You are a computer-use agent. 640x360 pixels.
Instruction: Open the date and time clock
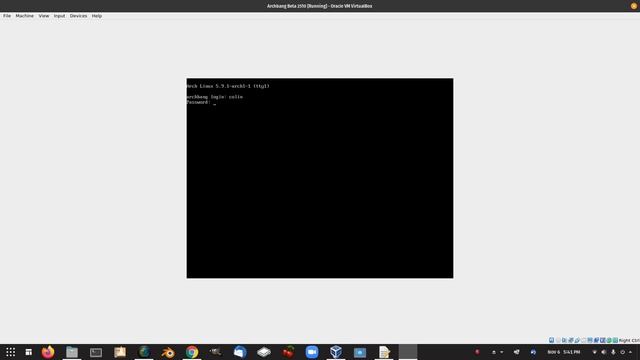pyautogui.click(x=564, y=352)
